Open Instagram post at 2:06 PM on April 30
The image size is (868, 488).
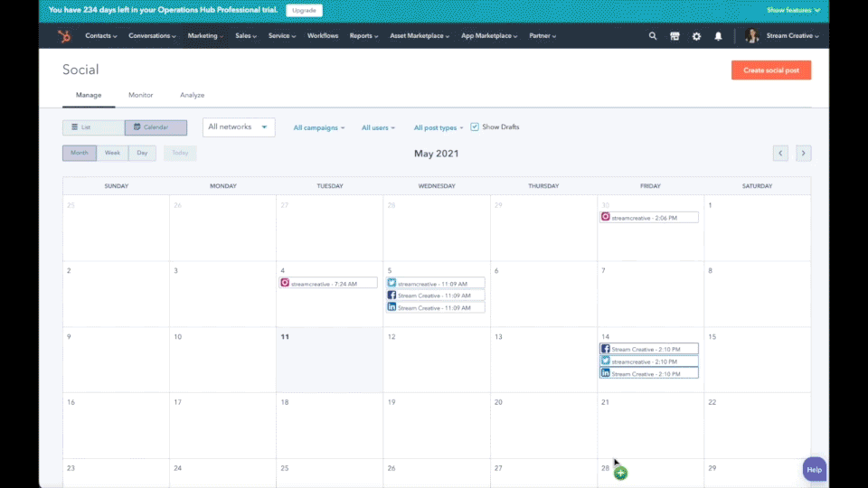coord(649,218)
